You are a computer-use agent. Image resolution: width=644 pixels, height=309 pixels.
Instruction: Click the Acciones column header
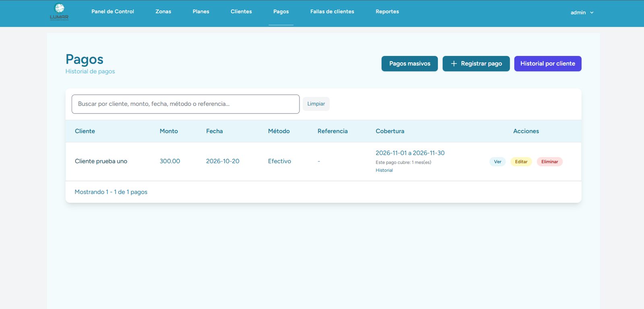[526, 131]
